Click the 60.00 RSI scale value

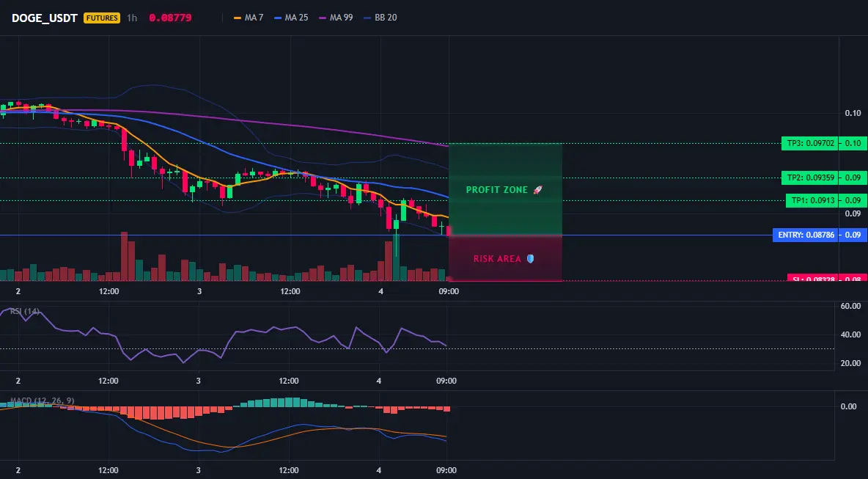(x=850, y=306)
